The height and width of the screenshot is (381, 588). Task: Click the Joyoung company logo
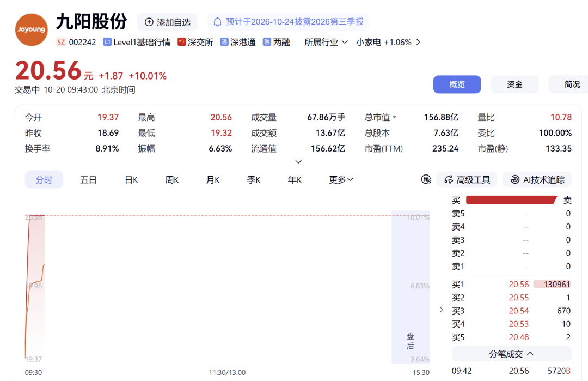click(x=32, y=29)
